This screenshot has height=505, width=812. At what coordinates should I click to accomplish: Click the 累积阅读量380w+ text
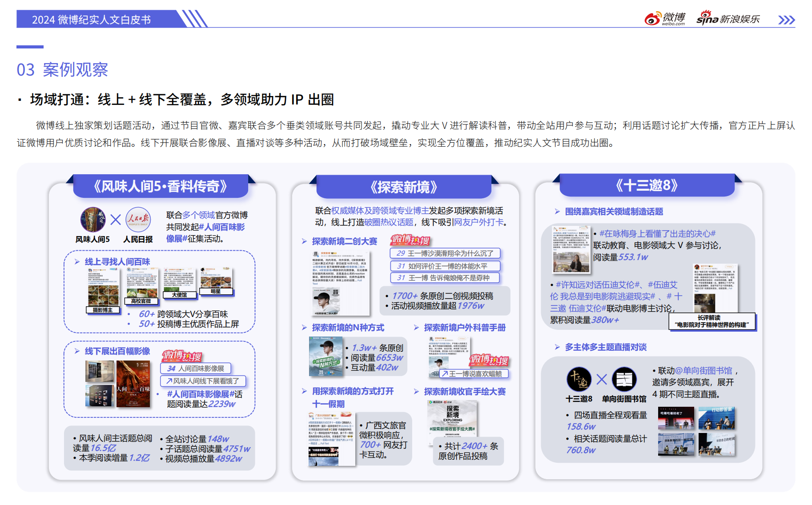point(584,320)
